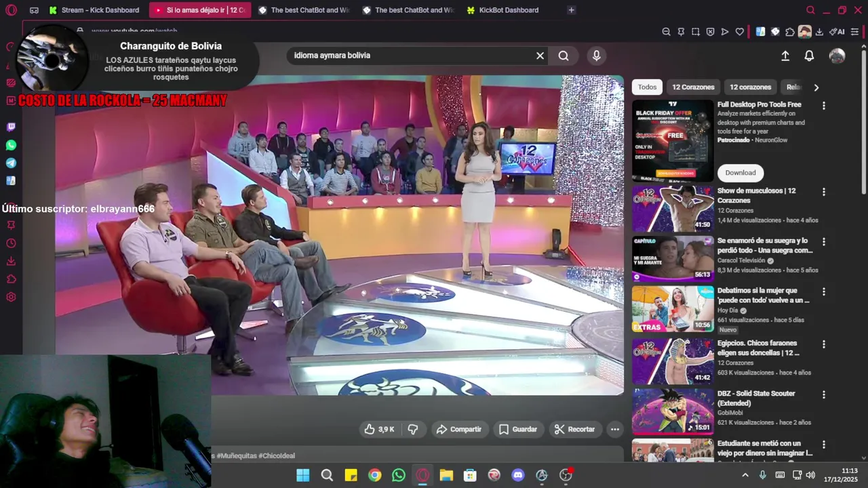The image size is (868, 488).
Task: Open options menu for 'DBZ - Solid State Scouter' video
Action: 824,394
